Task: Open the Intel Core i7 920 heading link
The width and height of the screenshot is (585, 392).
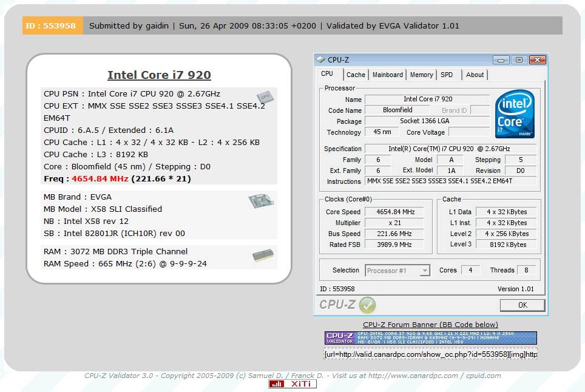Action: click(x=160, y=75)
